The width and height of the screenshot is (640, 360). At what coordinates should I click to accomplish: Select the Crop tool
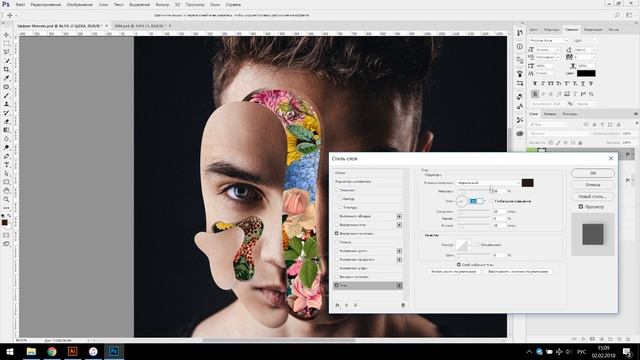pos(7,69)
